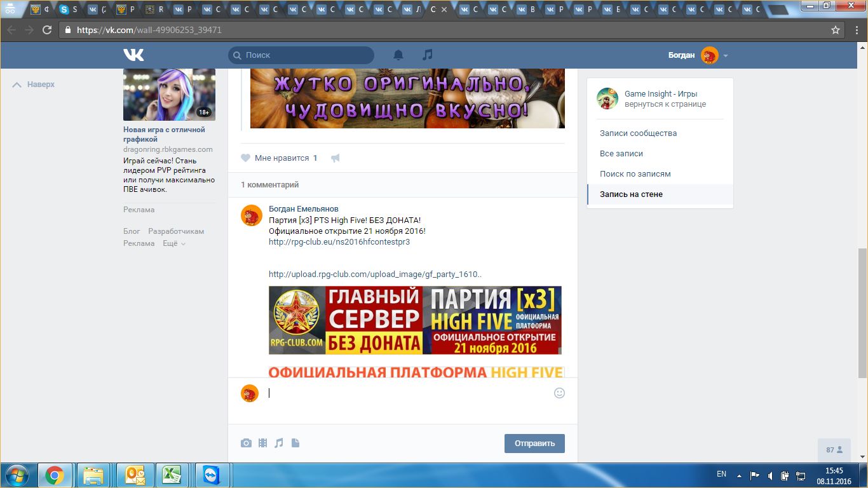Expand the Богдан profile dropdown menu
This screenshot has height=488, width=868.
725,56
